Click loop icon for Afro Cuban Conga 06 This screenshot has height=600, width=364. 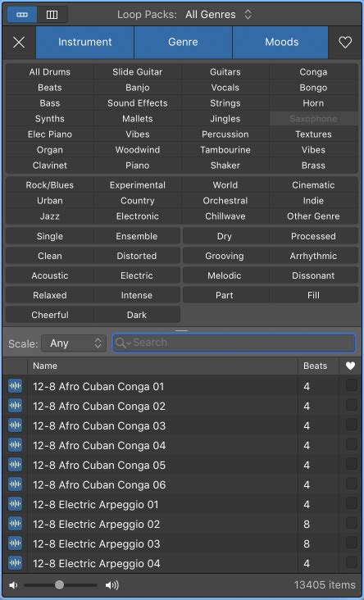click(x=16, y=484)
